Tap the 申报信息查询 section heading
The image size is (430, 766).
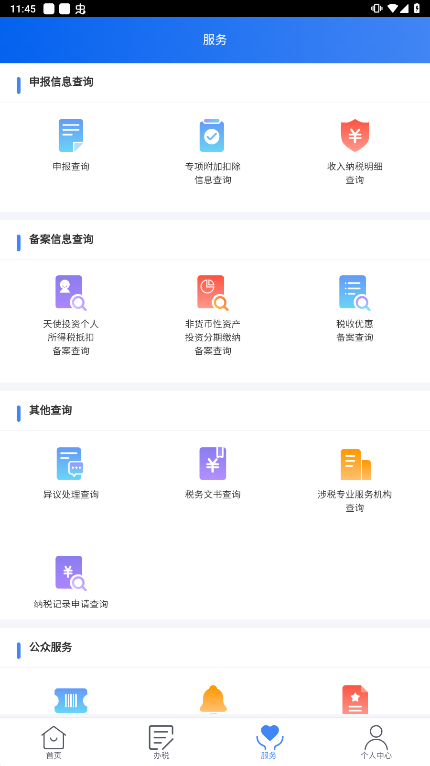pyautogui.click(x=61, y=82)
